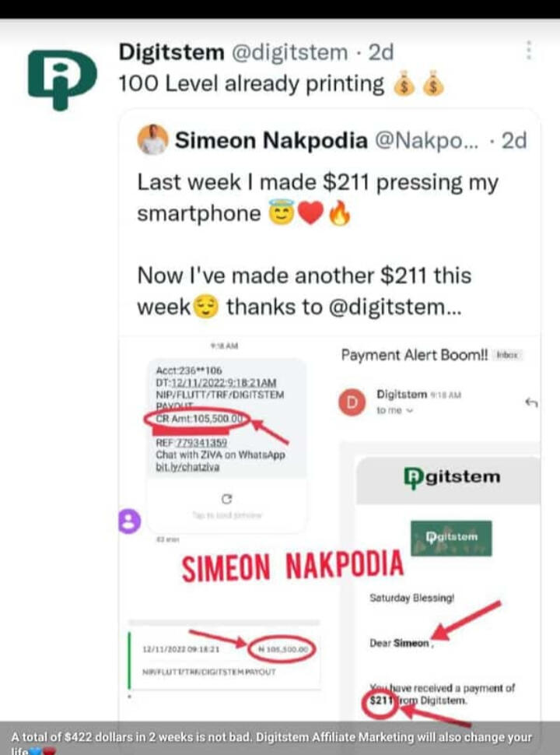Click Simeon Nakpodia's profile picture
Image resolution: width=560 pixels, height=755 pixels.
click(x=152, y=141)
